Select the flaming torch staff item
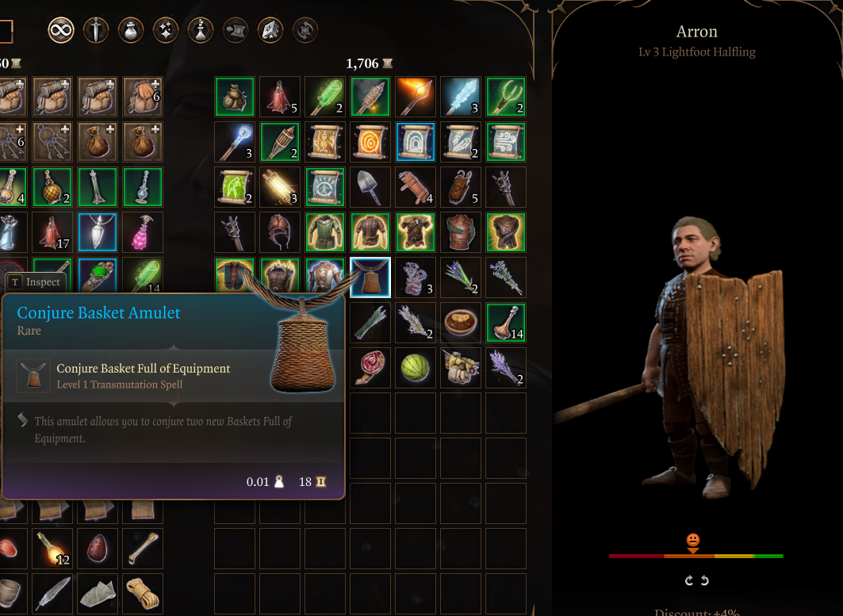The height and width of the screenshot is (616, 843). tap(416, 97)
